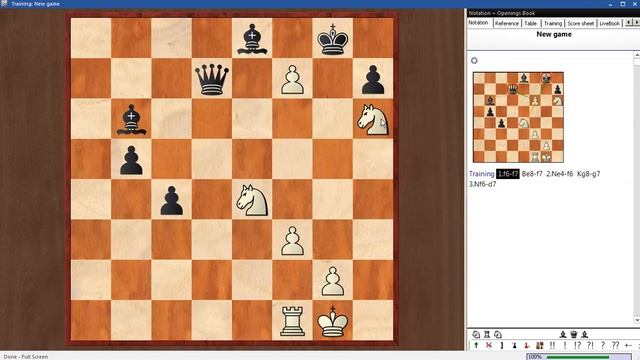Click the Training label in notation

pos(482,174)
